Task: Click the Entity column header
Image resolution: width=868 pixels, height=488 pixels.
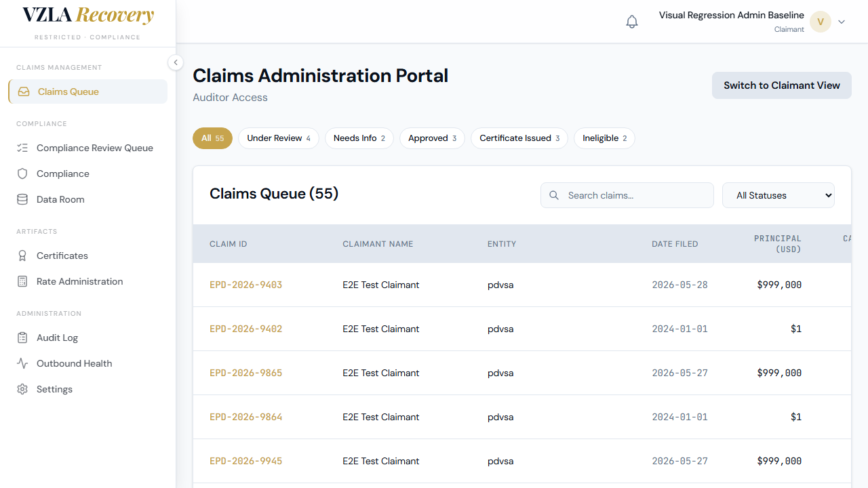Action: coord(502,244)
